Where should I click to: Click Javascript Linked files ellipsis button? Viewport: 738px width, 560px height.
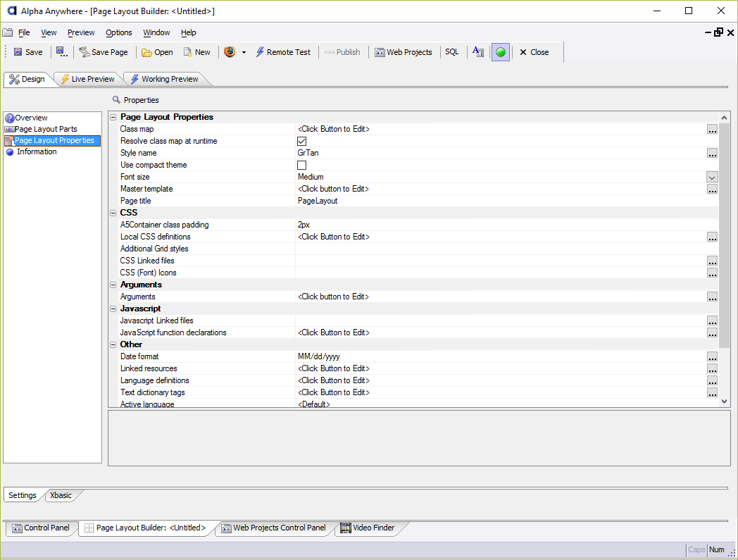[712, 321]
